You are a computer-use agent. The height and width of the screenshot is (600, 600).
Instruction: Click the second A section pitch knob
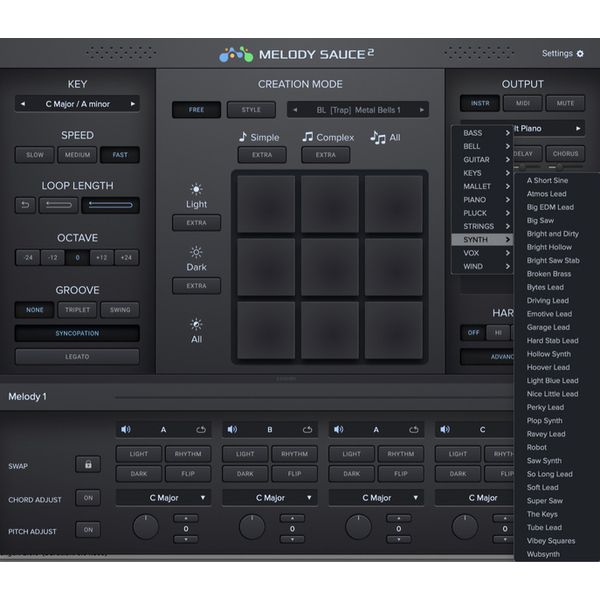tap(358, 527)
